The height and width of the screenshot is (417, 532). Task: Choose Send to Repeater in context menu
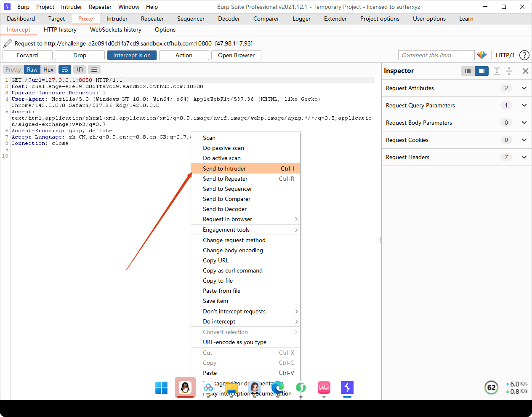point(246,179)
